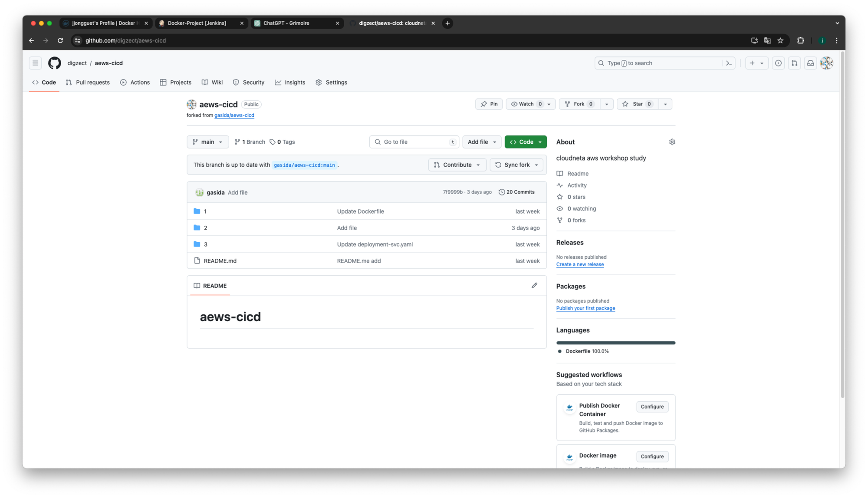
Task: Open the GitHub hamburger navigation menu
Action: click(35, 63)
